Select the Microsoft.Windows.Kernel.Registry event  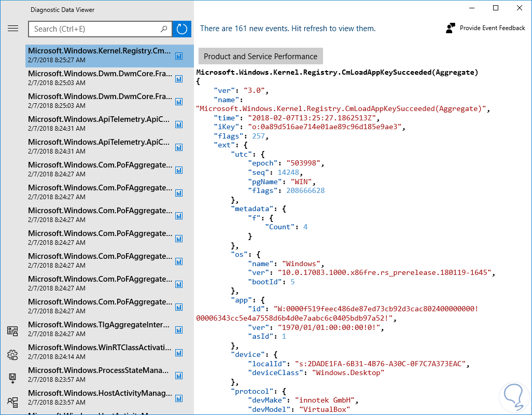pyautogui.click(x=100, y=56)
